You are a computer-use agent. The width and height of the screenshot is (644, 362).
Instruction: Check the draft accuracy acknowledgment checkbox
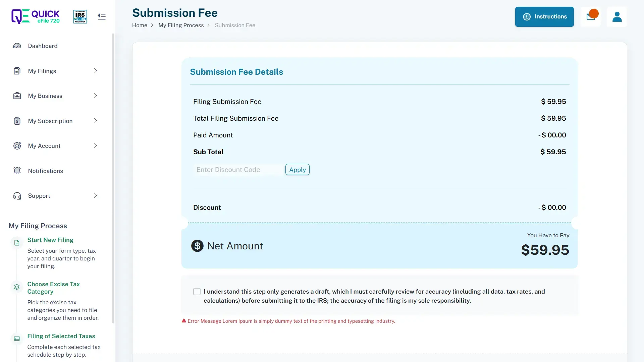197,292
